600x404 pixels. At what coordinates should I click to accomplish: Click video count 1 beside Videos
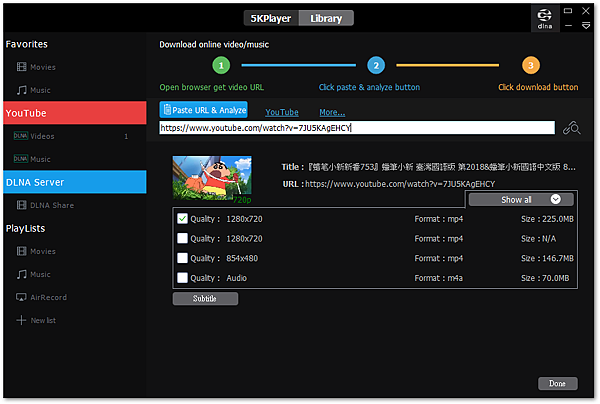pyautogui.click(x=126, y=137)
